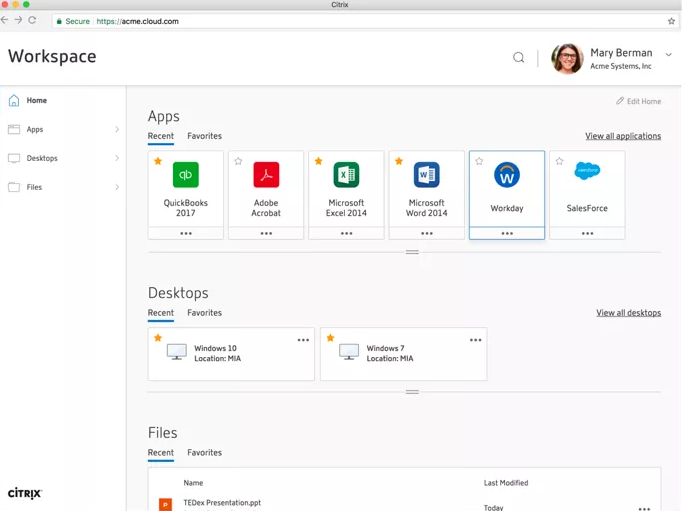Open more options for Microsoft Excel 2014

coord(346,234)
